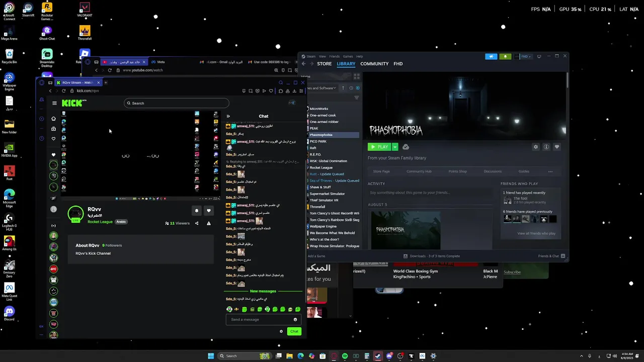Viewport: 644px width, 362px height.
Task: Click the Kick home icon in sidebar
Action: coord(54,119)
